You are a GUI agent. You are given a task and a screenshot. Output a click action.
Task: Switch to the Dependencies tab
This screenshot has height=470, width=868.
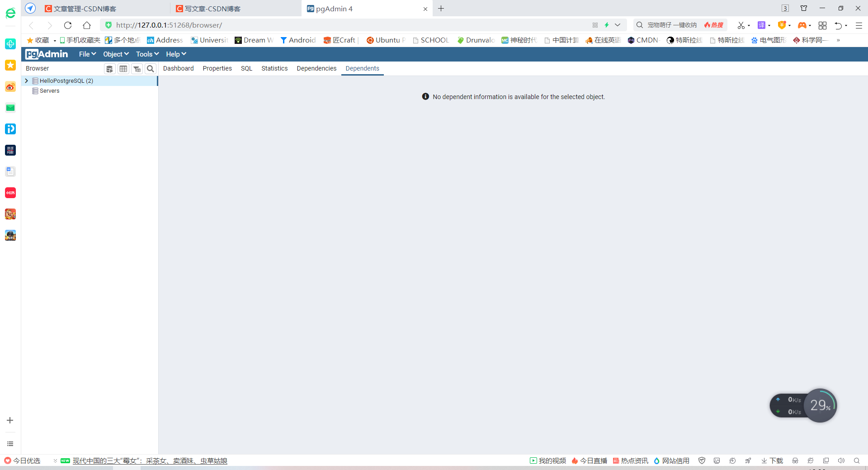tap(316, 68)
